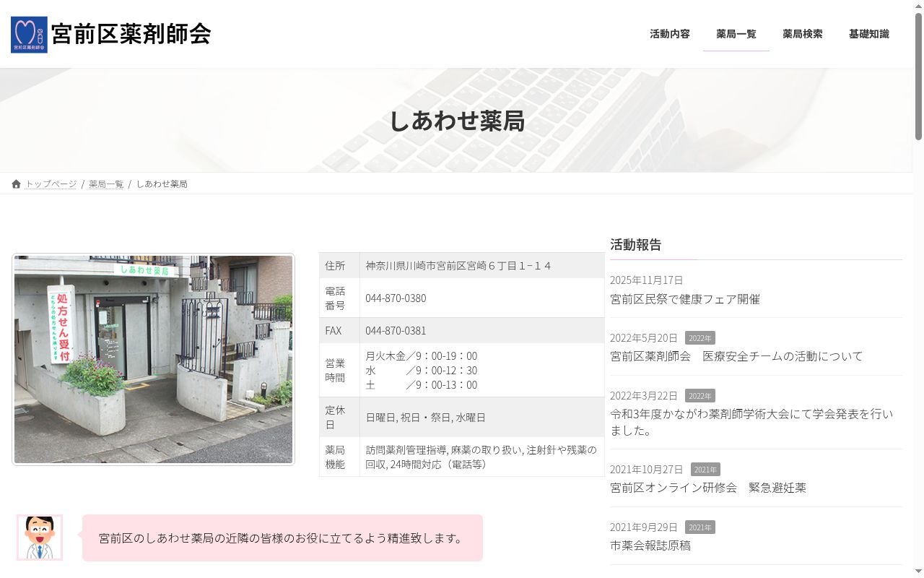
Task: Open the かながわ薬剤師学術大会 article
Action: [751, 423]
